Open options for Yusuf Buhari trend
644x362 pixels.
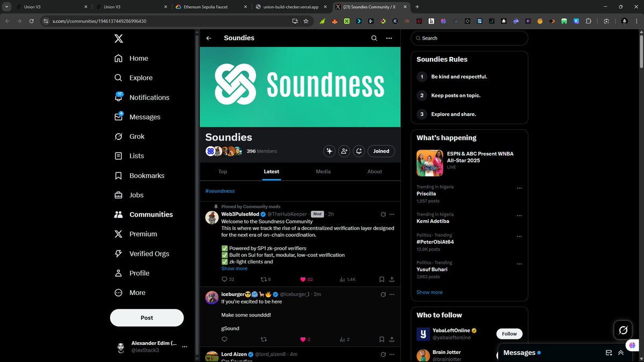(x=519, y=264)
